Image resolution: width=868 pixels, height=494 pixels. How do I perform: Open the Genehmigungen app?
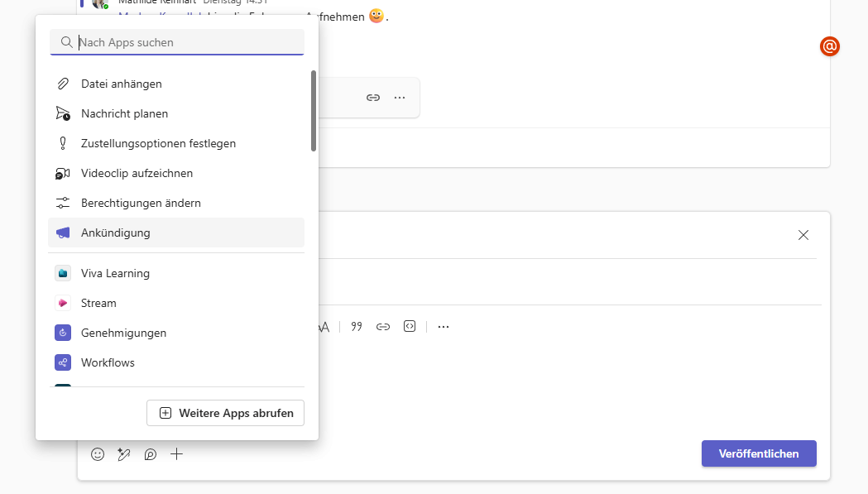click(x=123, y=333)
